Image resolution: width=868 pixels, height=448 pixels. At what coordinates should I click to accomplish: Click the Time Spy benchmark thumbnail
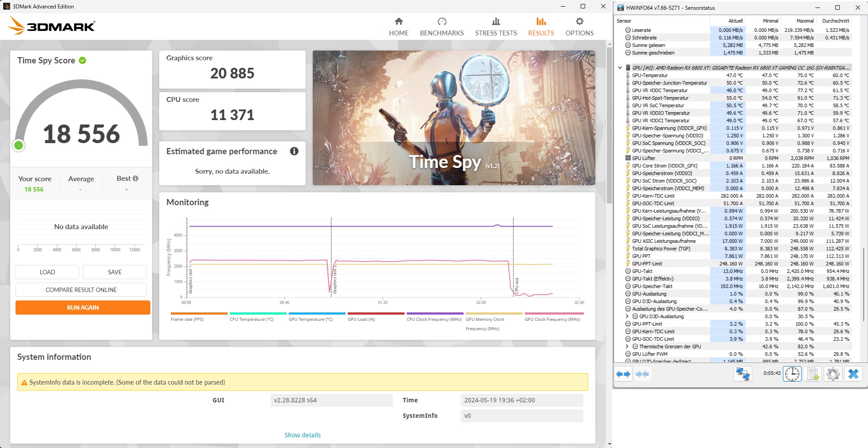point(454,118)
